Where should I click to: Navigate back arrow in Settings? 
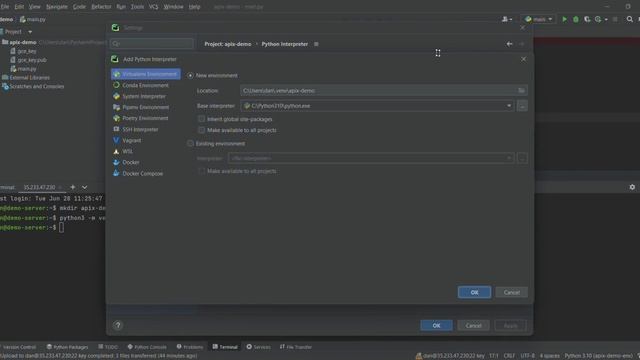pyautogui.click(x=509, y=44)
